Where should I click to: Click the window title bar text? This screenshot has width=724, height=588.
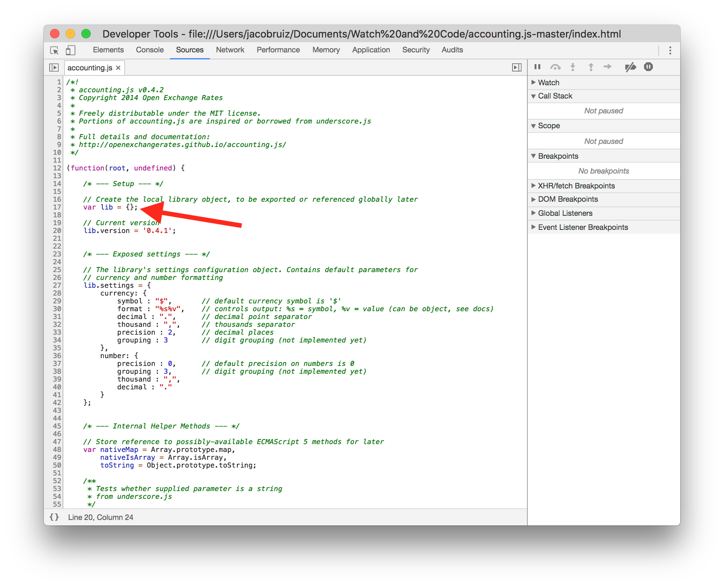tap(362, 34)
